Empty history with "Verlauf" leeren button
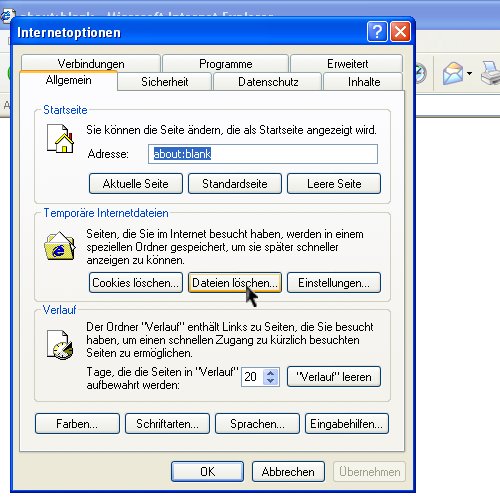This screenshot has width=500, height=500. click(334, 377)
